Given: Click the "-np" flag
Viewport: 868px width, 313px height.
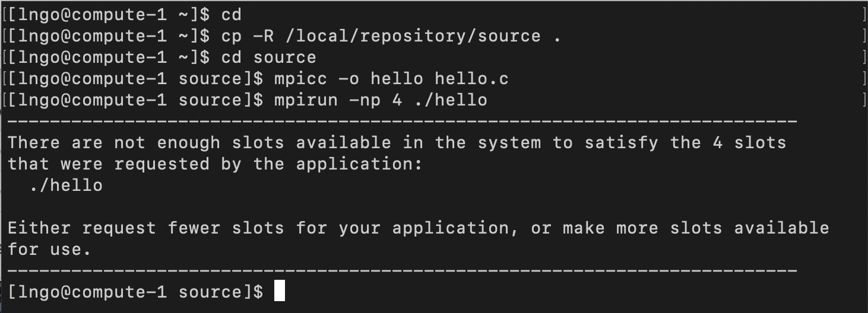Looking at the screenshot, I should [365, 100].
